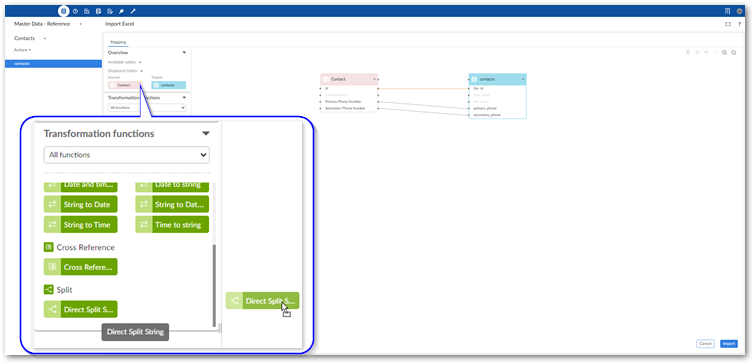Select the contacts table in left tree
The image size is (754, 364).
53,63
